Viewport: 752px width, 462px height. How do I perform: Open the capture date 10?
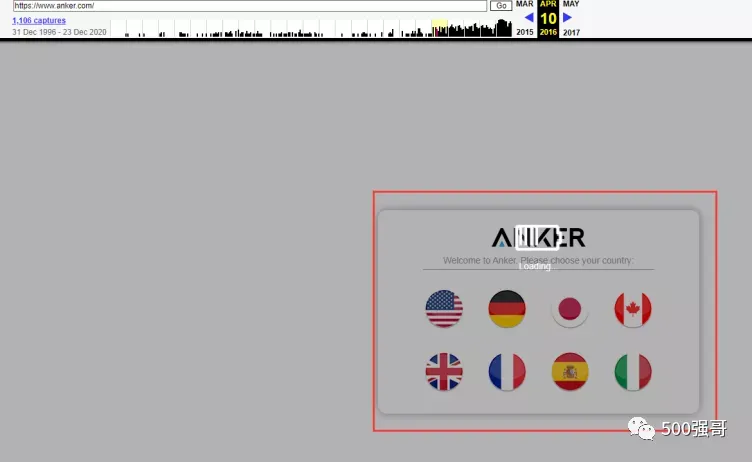pyautogui.click(x=548, y=19)
